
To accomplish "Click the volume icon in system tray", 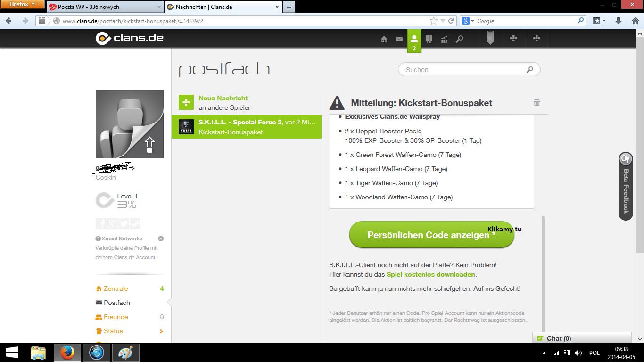I will click(x=578, y=353).
